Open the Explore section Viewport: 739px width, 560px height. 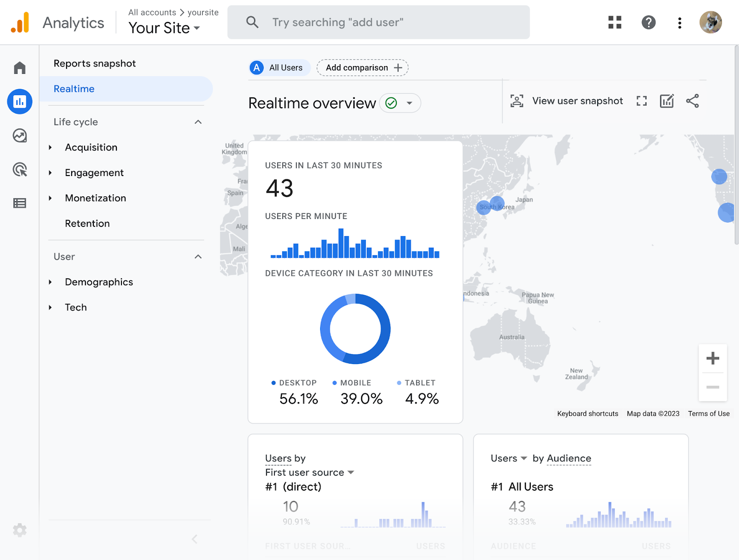tap(20, 136)
